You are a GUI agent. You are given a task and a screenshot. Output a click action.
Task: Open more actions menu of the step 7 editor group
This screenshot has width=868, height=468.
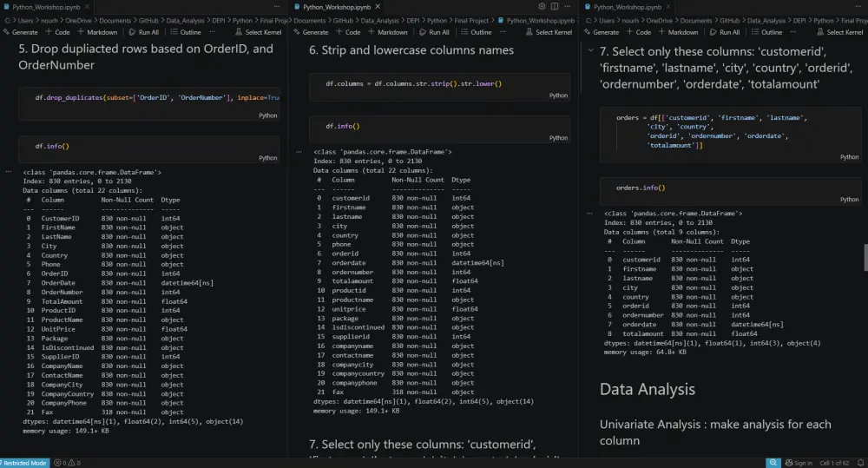coord(858,7)
